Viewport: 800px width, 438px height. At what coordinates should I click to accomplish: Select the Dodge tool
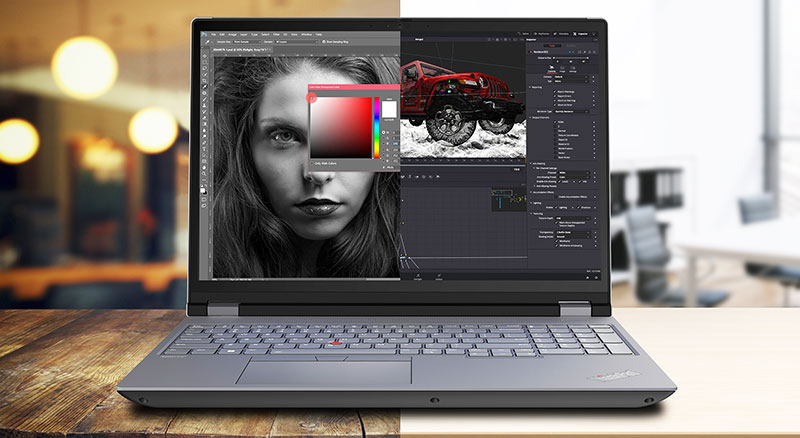[205, 136]
